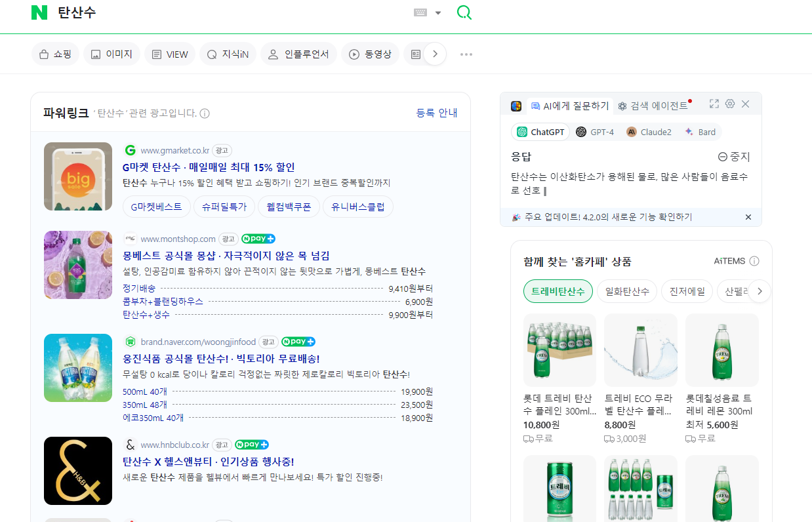812x522 pixels.
Task: Click the 파워링크 info circle icon
Action: (205, 113)
